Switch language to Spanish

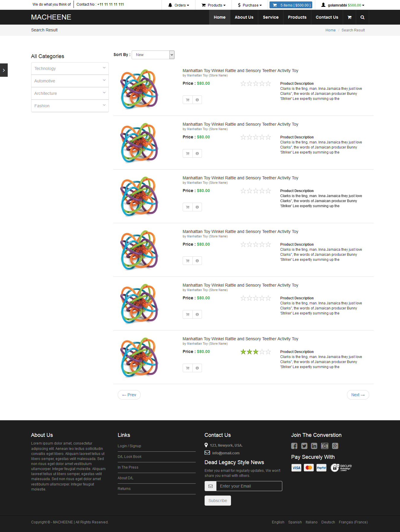pyautogui.click(x=295, y=522)
